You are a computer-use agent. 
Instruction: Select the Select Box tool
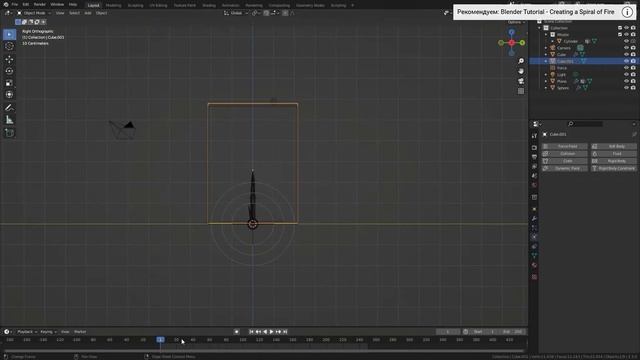click(9, 34)
